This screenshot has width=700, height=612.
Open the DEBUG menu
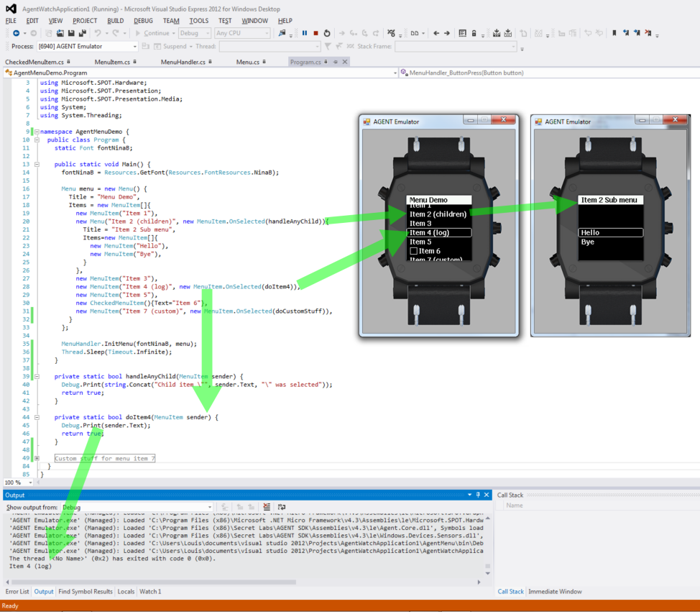[x=143, y=21]
